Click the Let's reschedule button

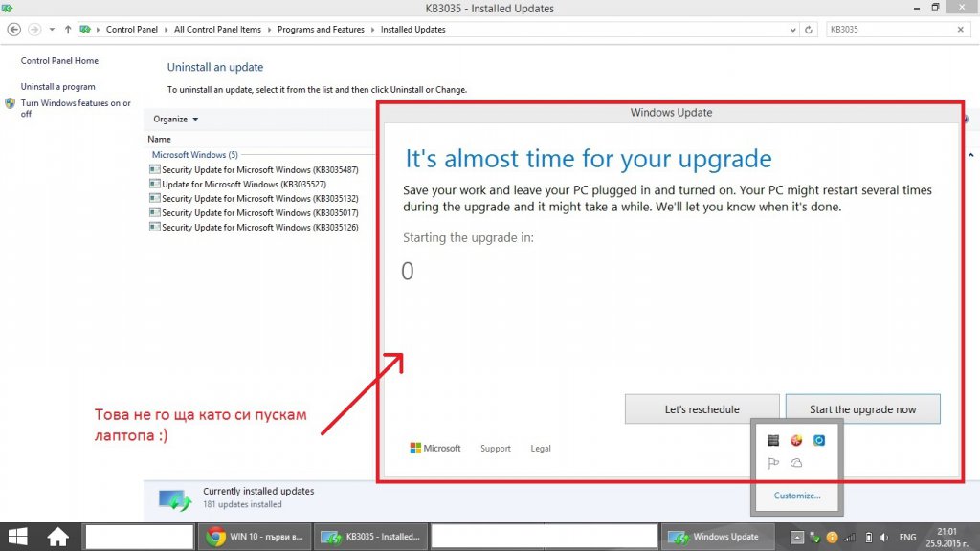[702, 409]
